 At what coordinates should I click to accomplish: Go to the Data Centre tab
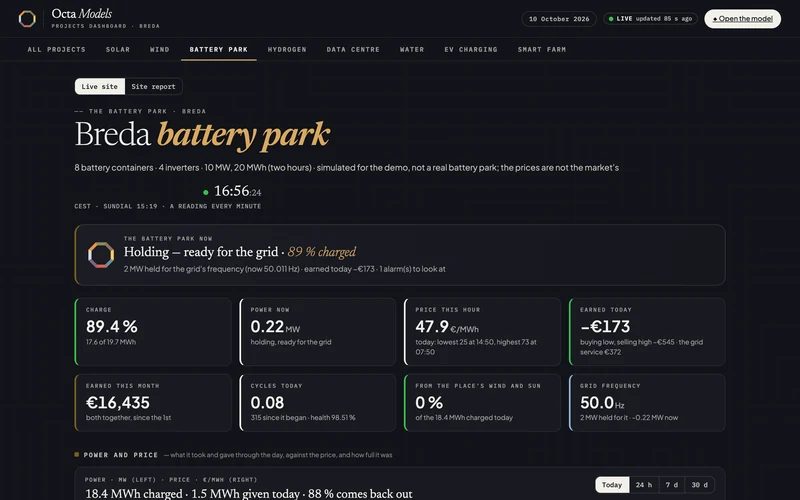[353, 49]
